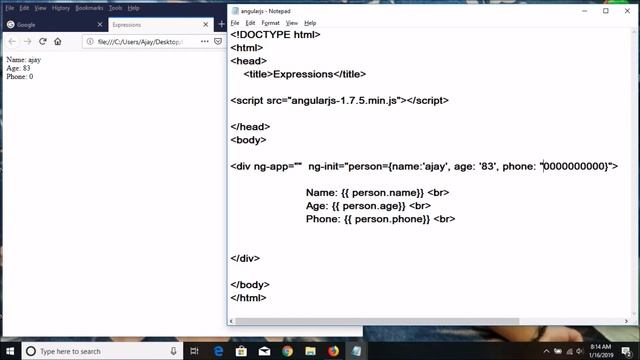Close the Google tab in Firefox

pyautogui.click(x=100, y=25)
